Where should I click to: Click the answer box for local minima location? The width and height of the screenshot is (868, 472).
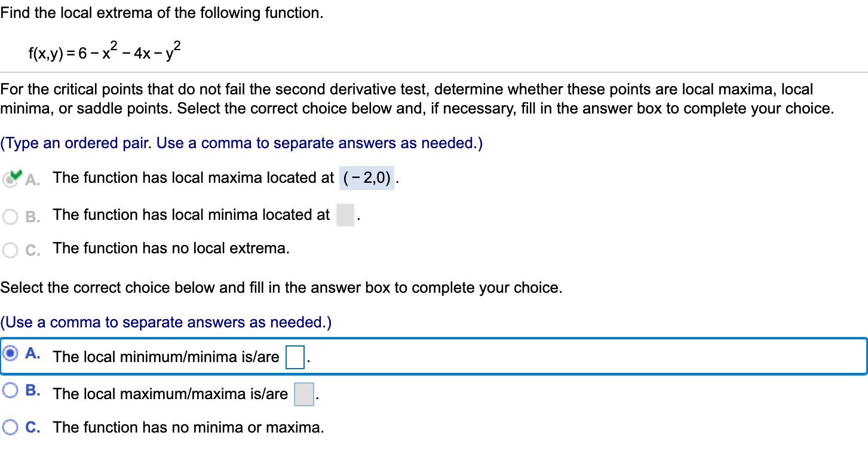coord(345,216)
